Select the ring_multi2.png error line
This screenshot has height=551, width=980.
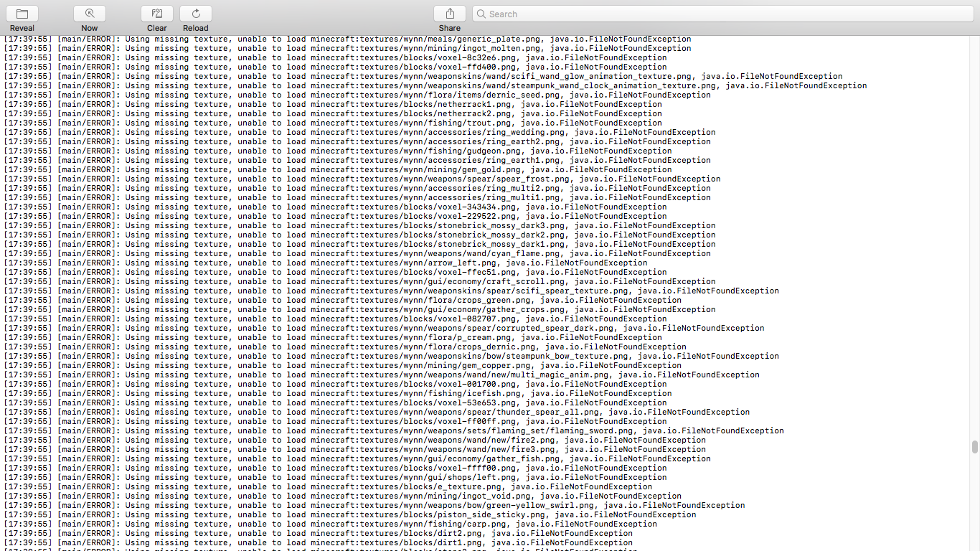[357, 189]
